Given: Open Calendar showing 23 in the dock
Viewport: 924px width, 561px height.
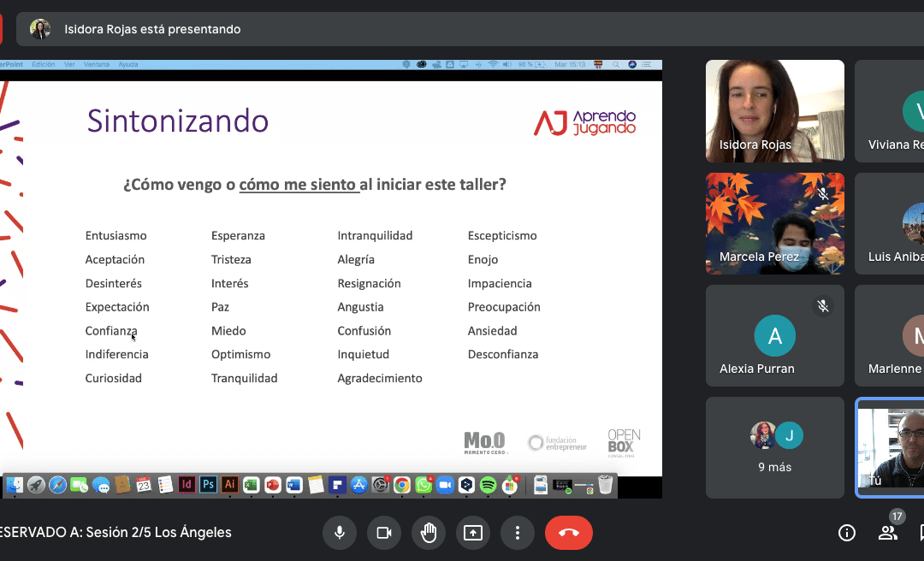Looking at the screenshot, I should click(144, 485).
